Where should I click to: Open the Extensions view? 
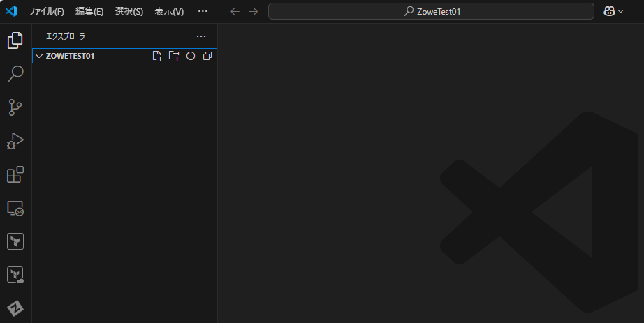pos(15,174)
